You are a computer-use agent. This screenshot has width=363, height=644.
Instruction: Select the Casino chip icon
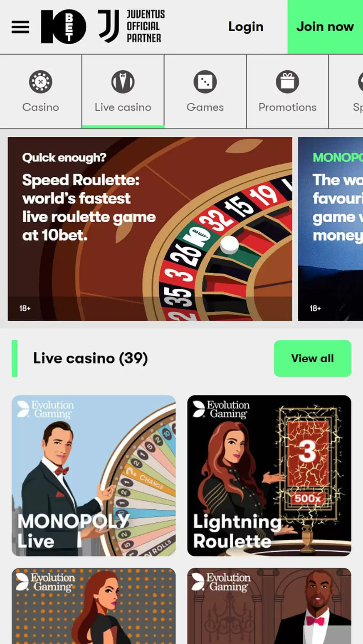click(x=41, y=82)
